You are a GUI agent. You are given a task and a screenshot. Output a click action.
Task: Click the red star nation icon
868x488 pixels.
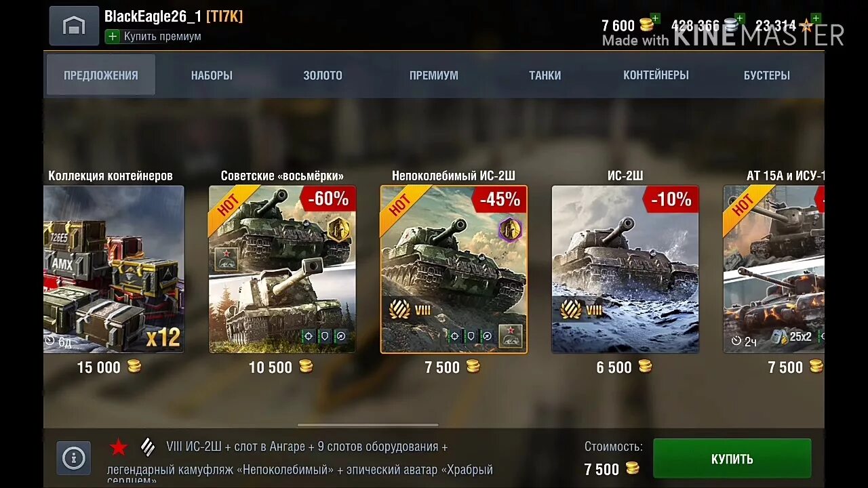click(119, 447)
